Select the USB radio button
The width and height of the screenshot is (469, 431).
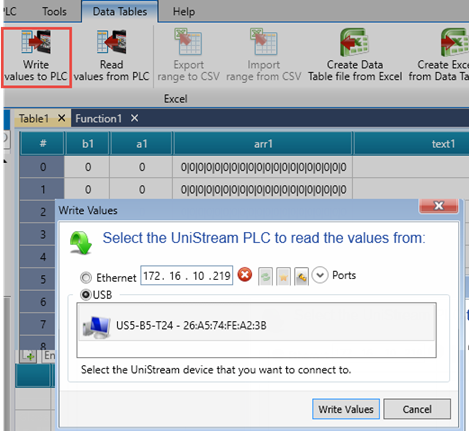(86, 295)
